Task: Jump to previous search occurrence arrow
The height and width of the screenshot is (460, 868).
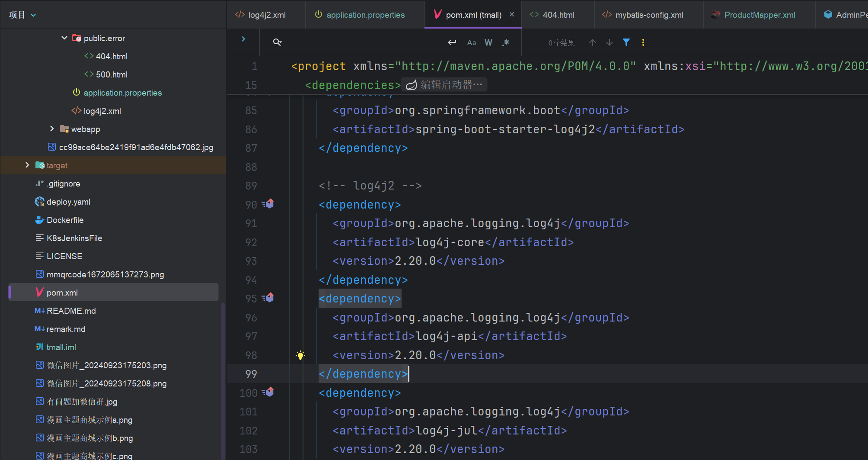Action: (x=593, y=42)
